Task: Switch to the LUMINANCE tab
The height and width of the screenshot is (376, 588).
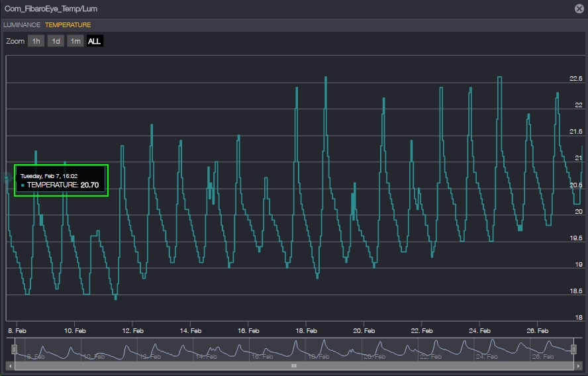Action: [x=22, y=25]
